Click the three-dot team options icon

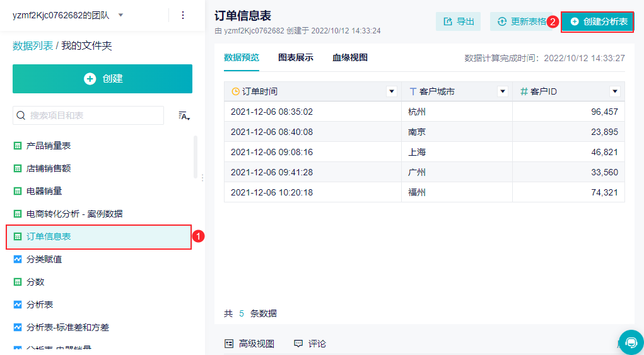[x=183, y=15]
